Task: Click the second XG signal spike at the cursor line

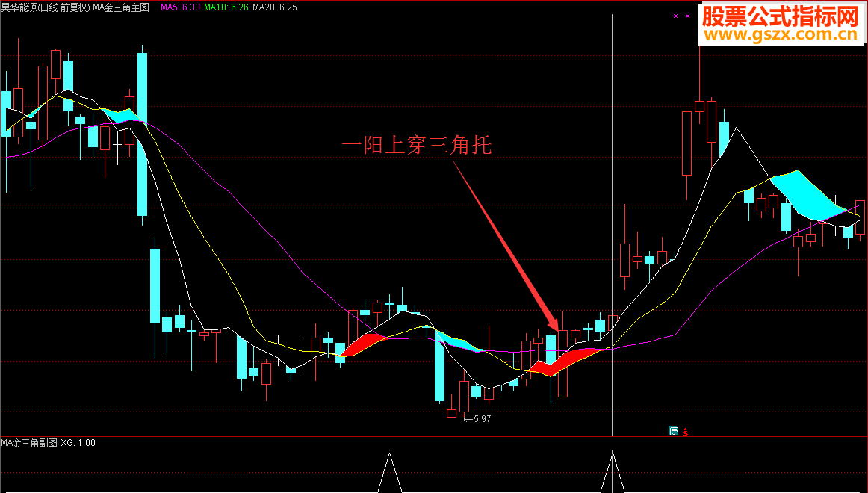Action: 613,471
